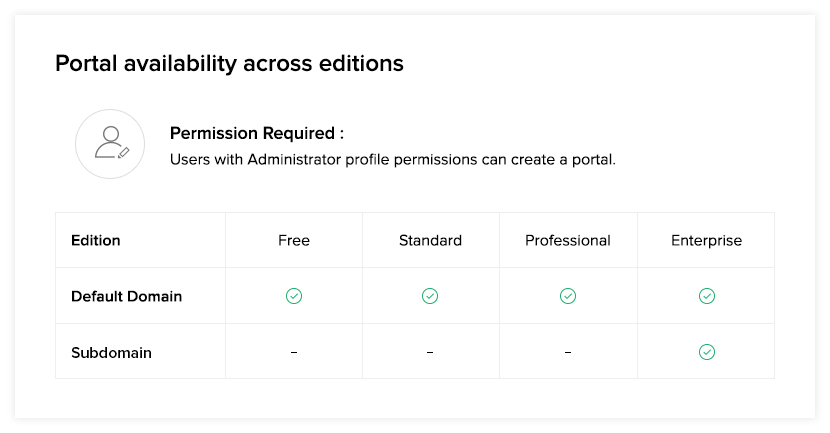Click the Default Domain row label

[126, 296]
